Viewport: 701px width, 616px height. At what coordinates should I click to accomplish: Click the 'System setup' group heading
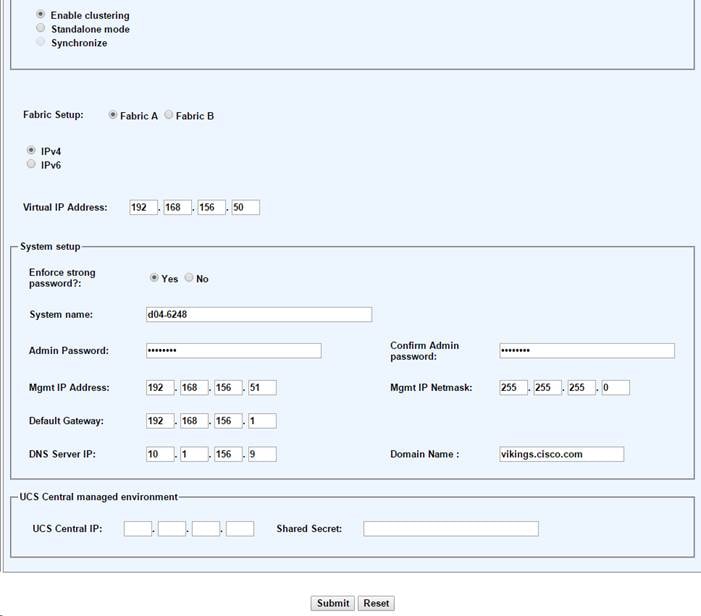(x=50, y=247)
